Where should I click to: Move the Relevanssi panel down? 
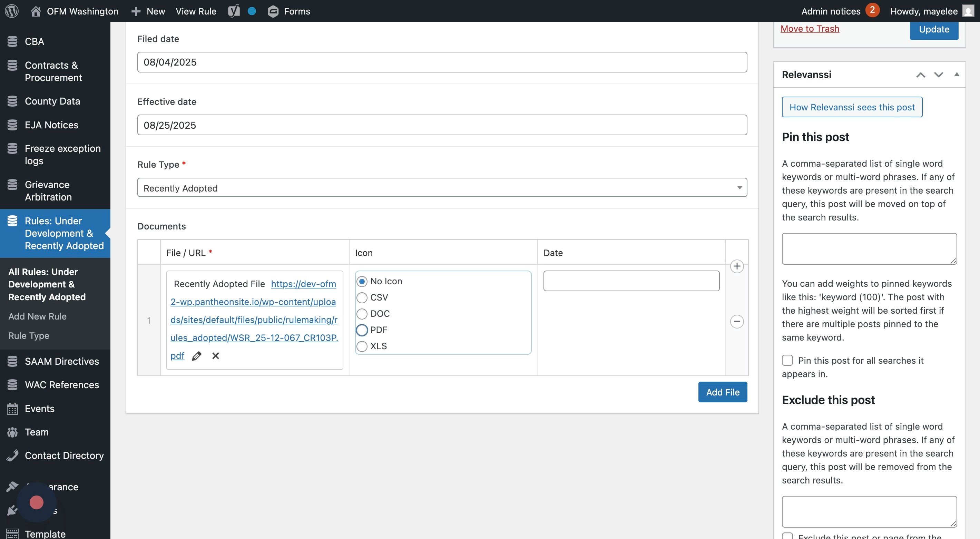click(x=939, y=75)
